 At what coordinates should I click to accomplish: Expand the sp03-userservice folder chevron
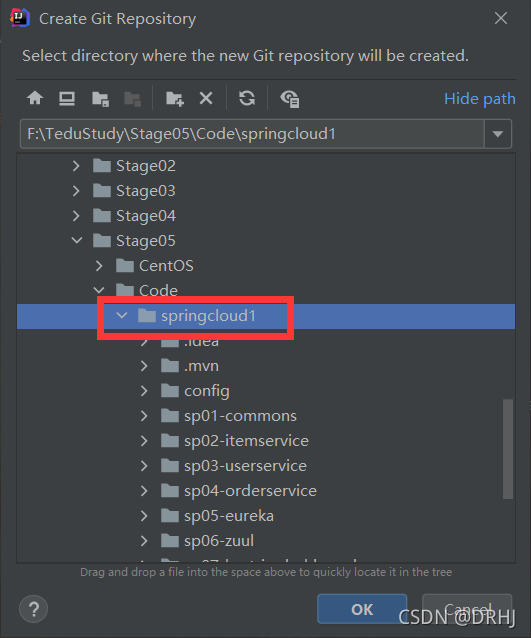144,466
